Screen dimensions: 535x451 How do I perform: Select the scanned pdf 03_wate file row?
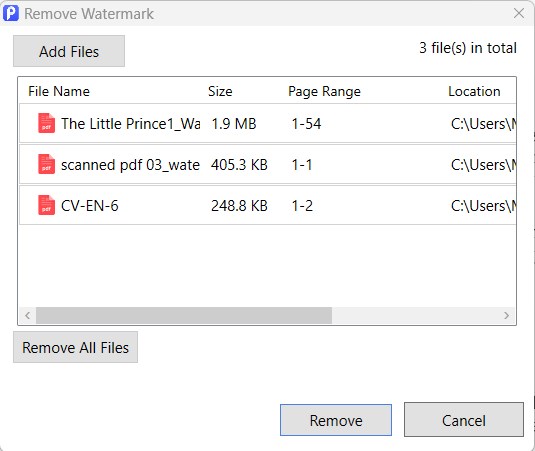pos(268,164)
